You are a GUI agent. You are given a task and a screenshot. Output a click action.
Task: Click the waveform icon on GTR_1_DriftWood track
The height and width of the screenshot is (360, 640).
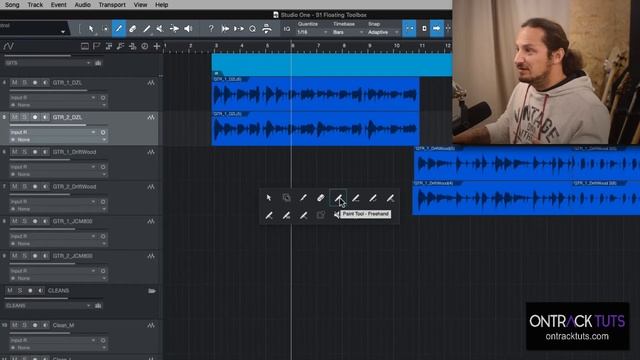(x=151, y=152)
